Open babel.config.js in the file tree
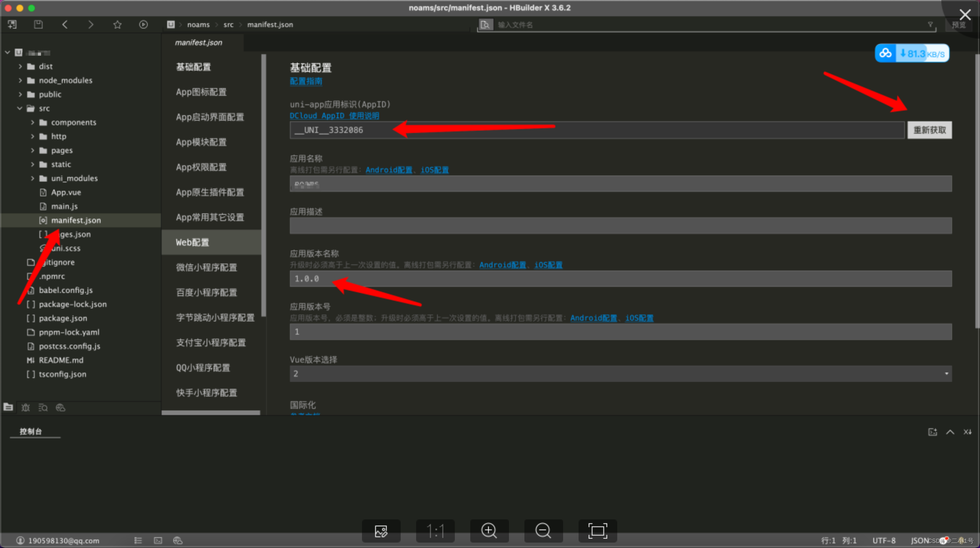Screen dimensions: 980x548 66,290
